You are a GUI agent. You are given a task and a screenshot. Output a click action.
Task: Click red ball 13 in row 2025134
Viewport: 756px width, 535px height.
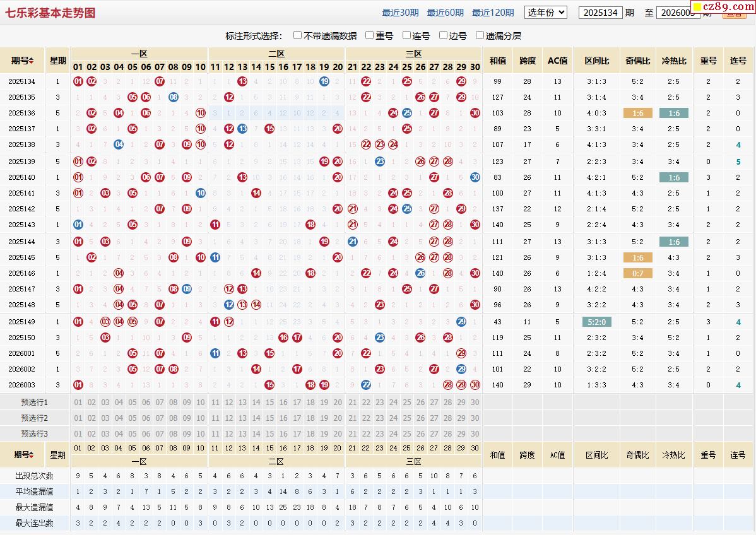coord(242,81)
